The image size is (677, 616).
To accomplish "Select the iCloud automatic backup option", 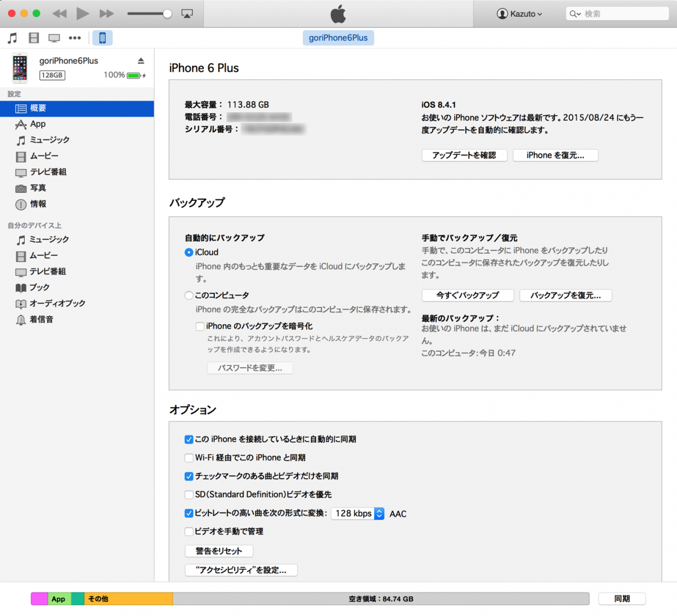I will tap(188, 252).
